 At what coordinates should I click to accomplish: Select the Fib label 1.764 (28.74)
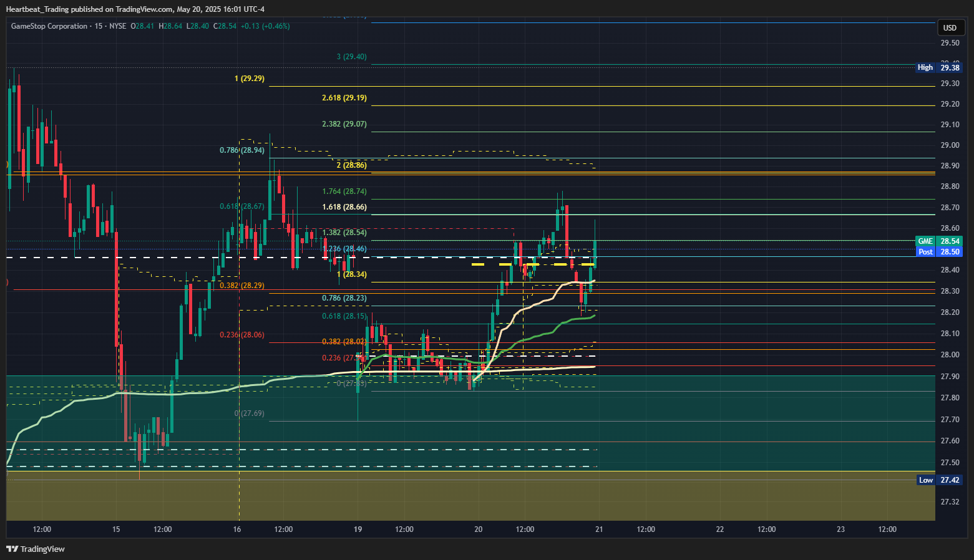click(344, 191)
